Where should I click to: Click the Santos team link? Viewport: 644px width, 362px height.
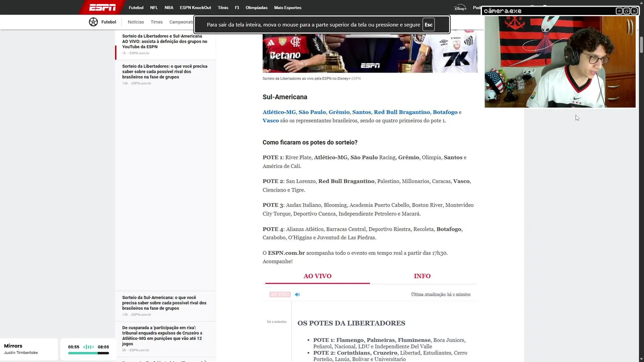(361, 112)
